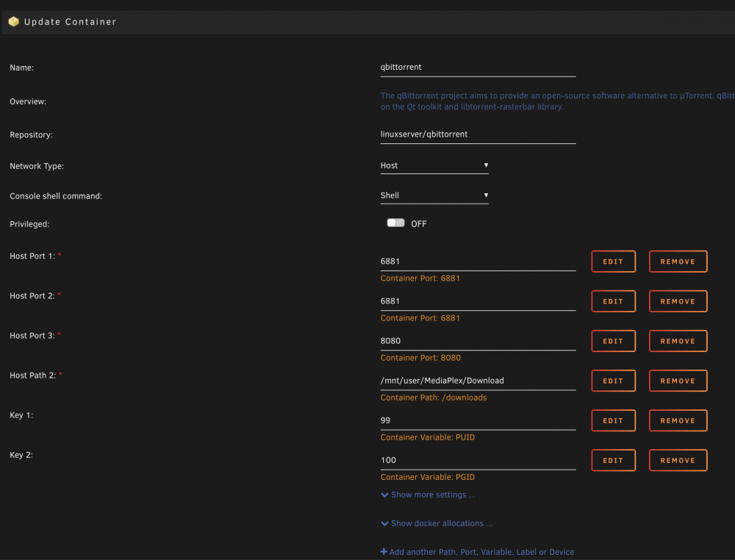Viewport: 735px width, 560px height.
Task: Click the blue Overview description text
Action: 557,101
